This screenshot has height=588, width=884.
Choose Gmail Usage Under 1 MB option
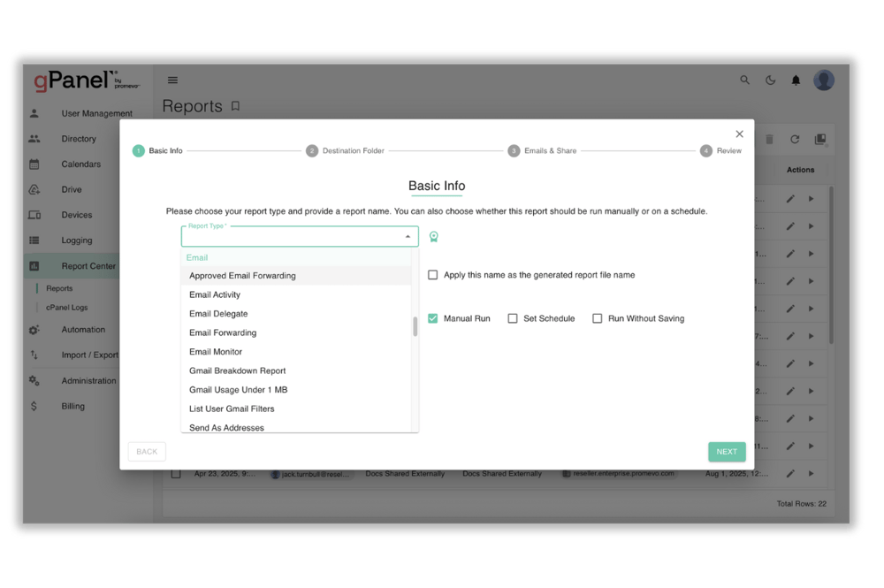(296, 390)
